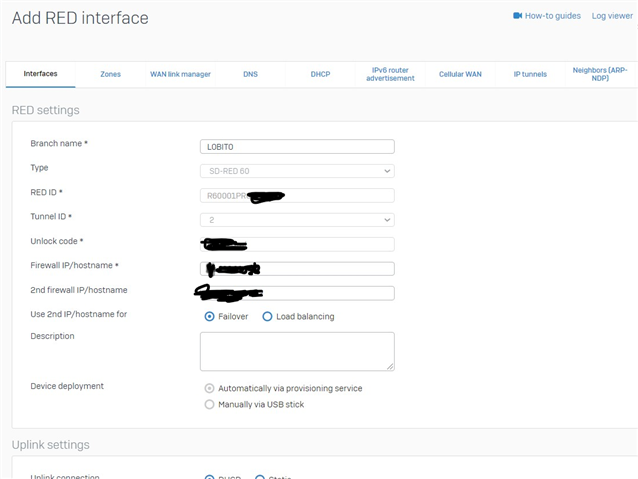The image size is (638, 479).
Task: Click the Add RED interface page title
Action: click(80, 18)
